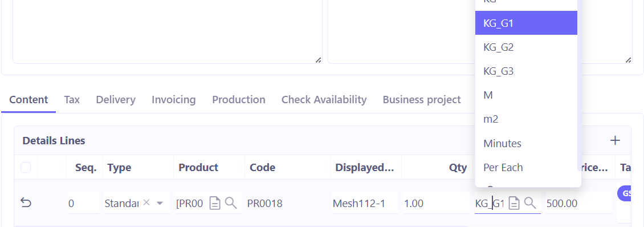Click the Product column header

198,167
